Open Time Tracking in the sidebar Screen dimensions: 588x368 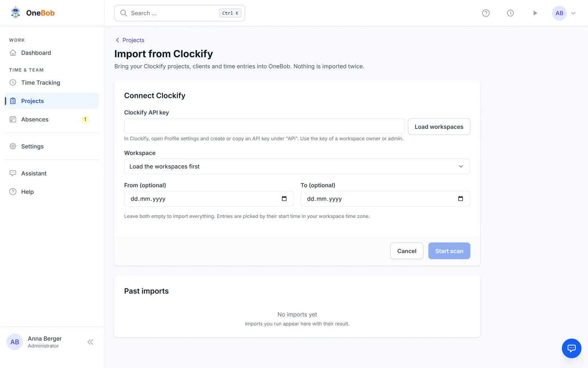click(x=52, y=82)
